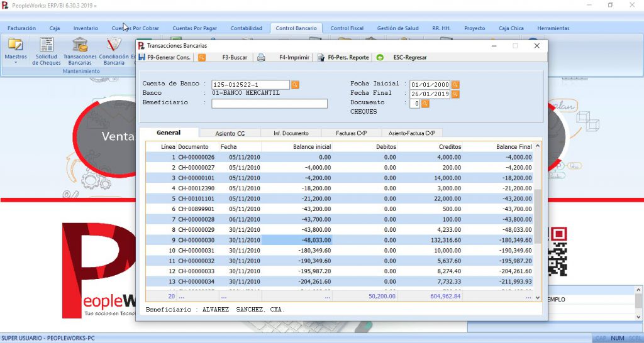Click total credits 604,962.84 in footer
Viewport: 644px width, 343px height.
(445, 296)
